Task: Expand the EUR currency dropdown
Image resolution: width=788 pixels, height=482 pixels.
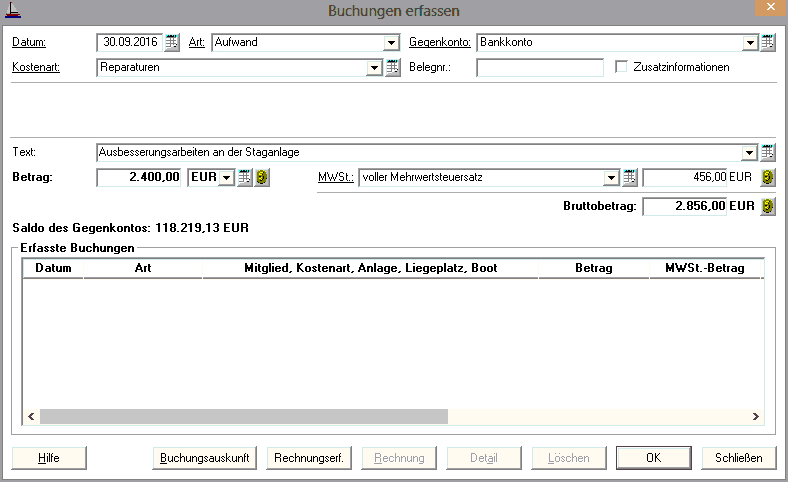Action: [x=226, y=178]
